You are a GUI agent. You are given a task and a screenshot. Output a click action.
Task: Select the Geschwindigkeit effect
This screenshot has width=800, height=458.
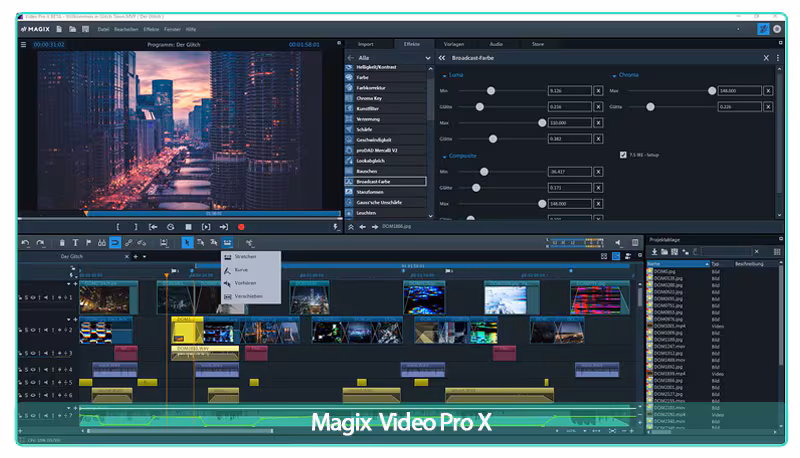(386, 140)
